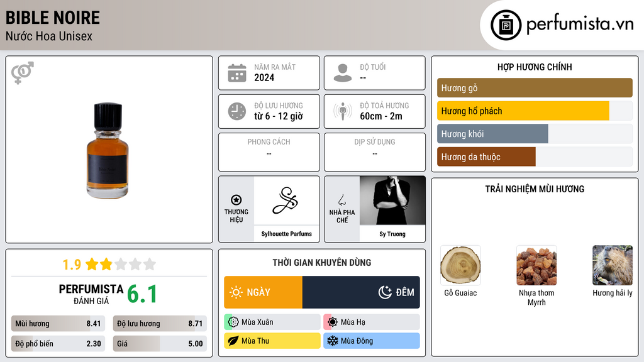Click the 60cm - 2m value
Viewport: 644px width, 362px height.
[x=381, y=116]
